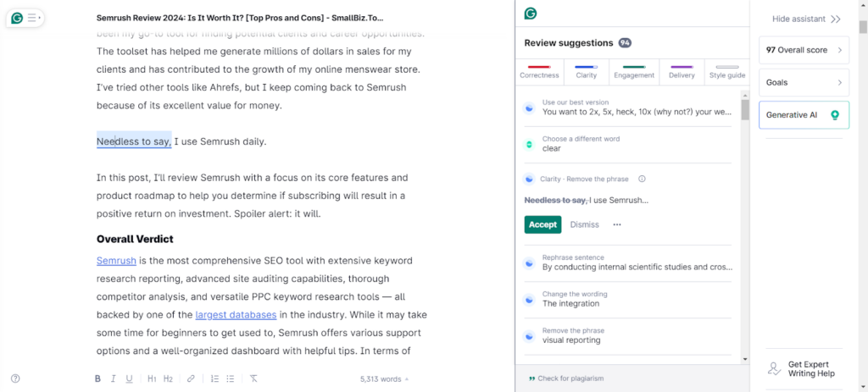868x392 pixels.
Task: Expand the Goals panel
Action: [x=804, y=82]
